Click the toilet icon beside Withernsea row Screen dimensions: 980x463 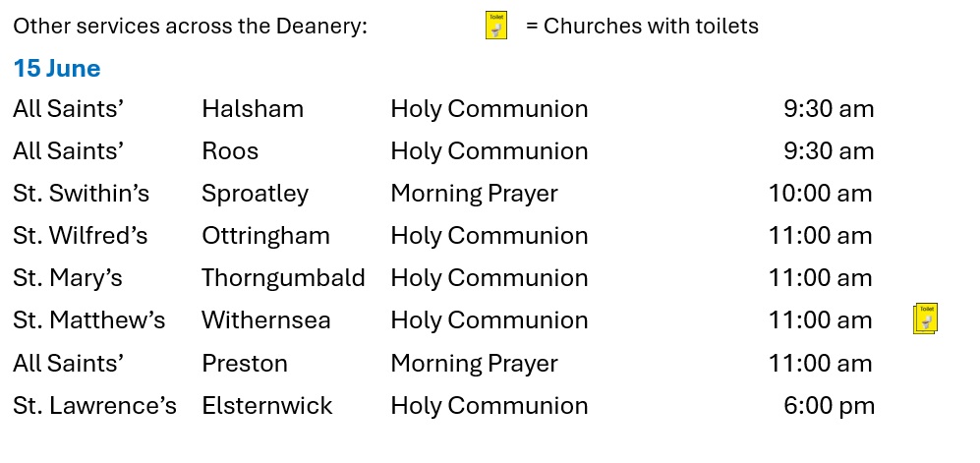point(926,318)
